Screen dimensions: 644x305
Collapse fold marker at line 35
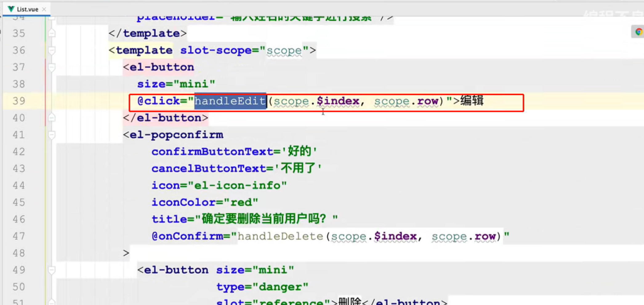point(52,33)
